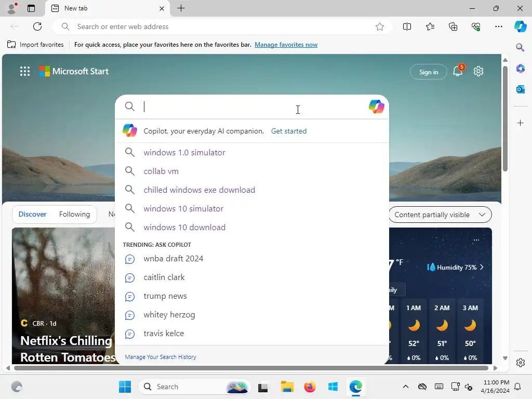Show hidden system tray icons chevron
The height and width of the screenshot is (399, 532).
click(405, 387)
